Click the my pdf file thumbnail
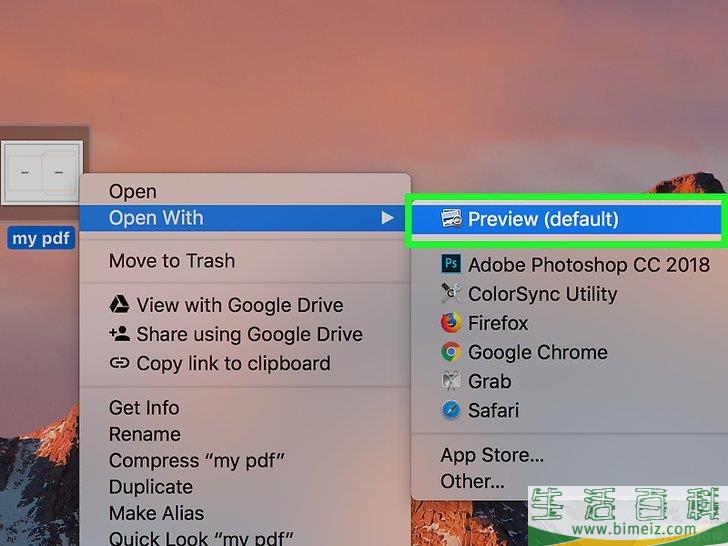The image size is (728, 546). (42, 173)
